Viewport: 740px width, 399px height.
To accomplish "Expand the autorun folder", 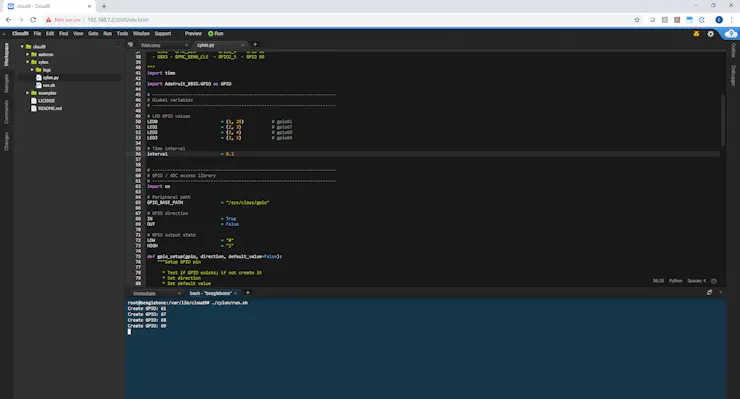I will [x=27, y=54].
